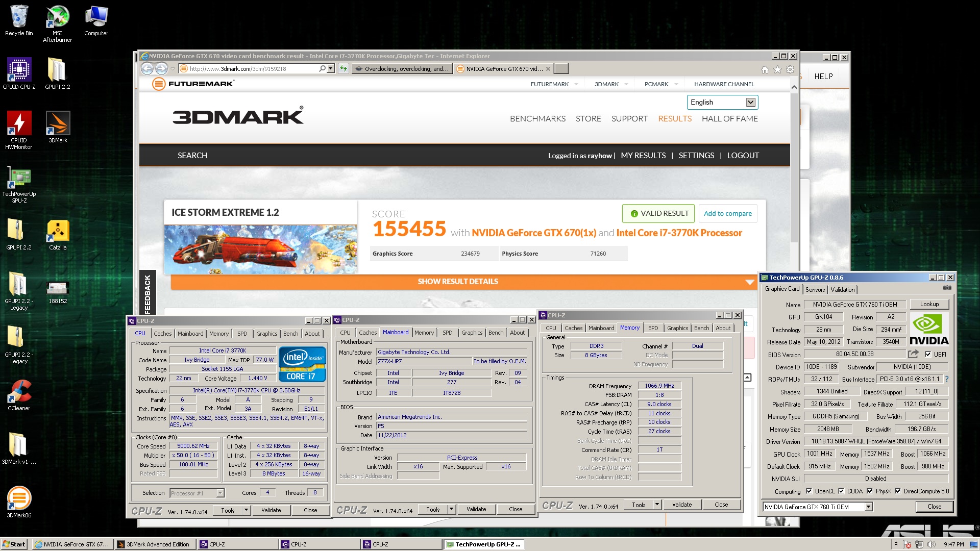Expand the FUTUREMARK top menu
980x551 pixels.
[554, 84]
